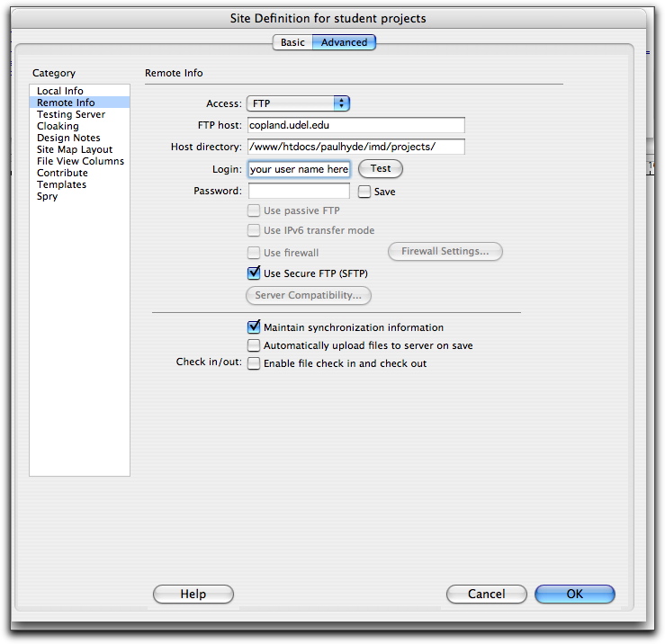
Task: Switch to the Basic tab
Action: (292, 42)
